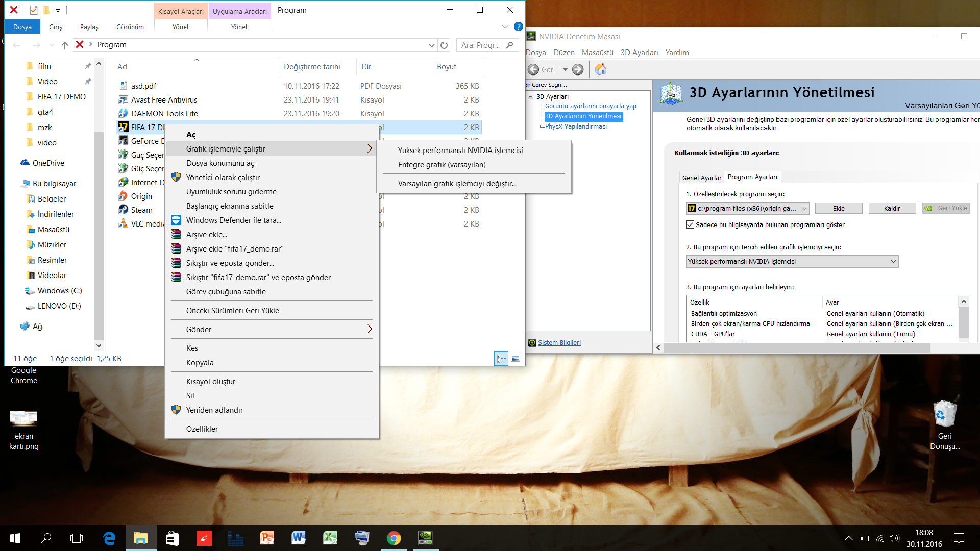Select OneDrive in the navigation pane
980x551 pixels.
[x=48, y=163]
